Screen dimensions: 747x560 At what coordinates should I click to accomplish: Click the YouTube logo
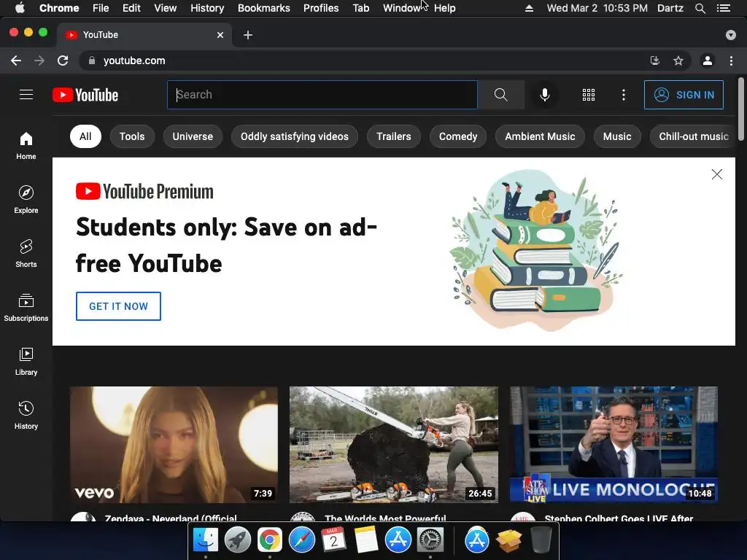85,95
